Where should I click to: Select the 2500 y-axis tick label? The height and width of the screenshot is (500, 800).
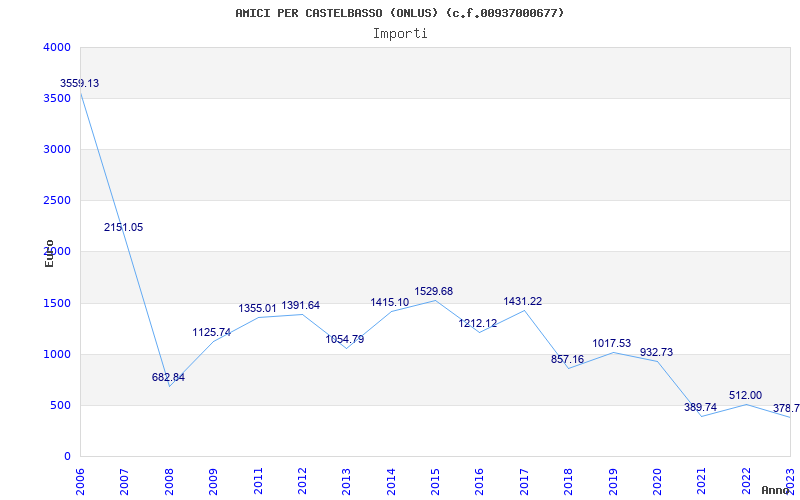pyautogui.click(x=58, y=201)
